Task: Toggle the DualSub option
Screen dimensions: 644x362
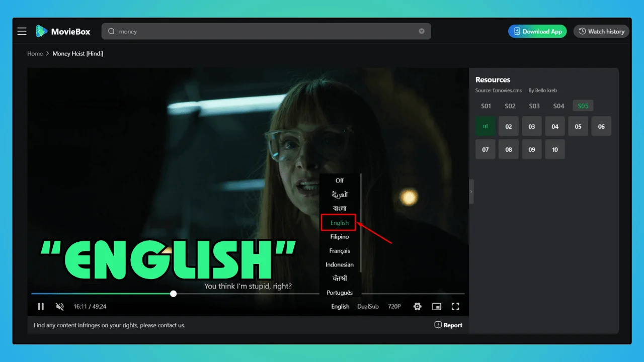Action: [x=368, y=306]
